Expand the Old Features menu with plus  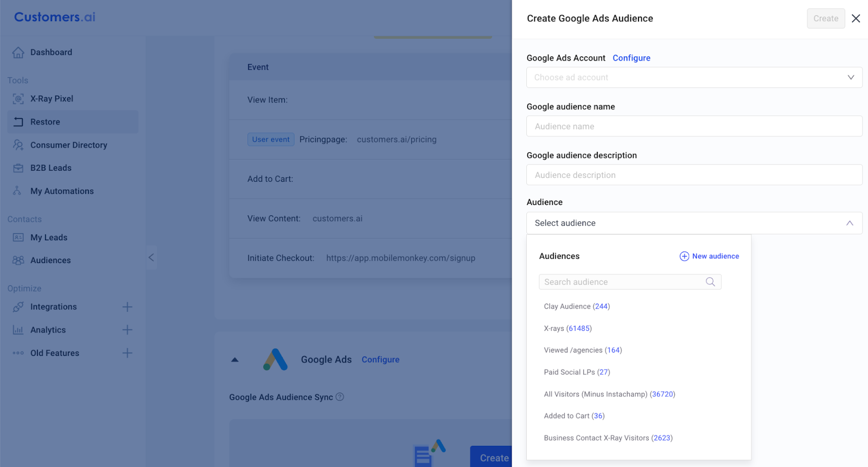127,353
